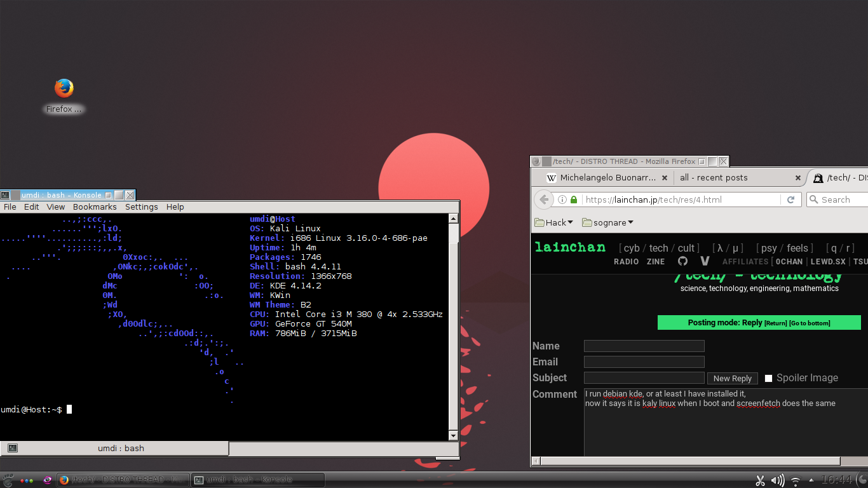Switch to the 'all - recent posts' tab
The image size is (868, 488).
[x=714, y=178]
